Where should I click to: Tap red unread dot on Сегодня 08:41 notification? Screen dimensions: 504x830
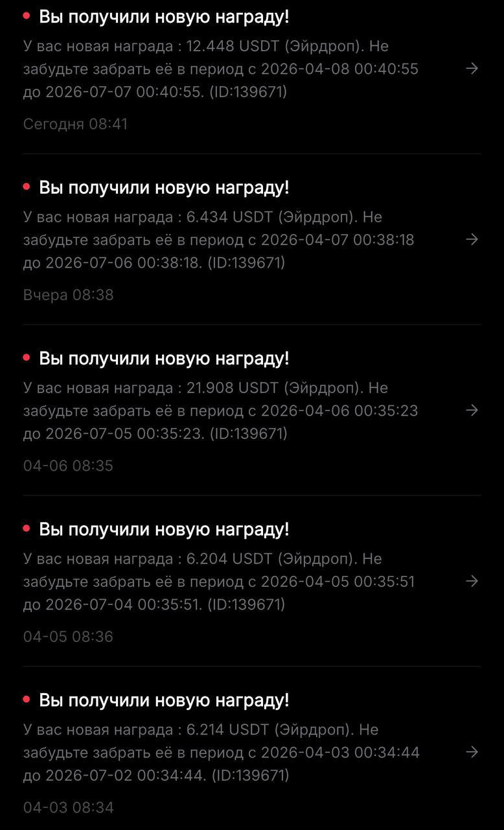coord(27,16)
